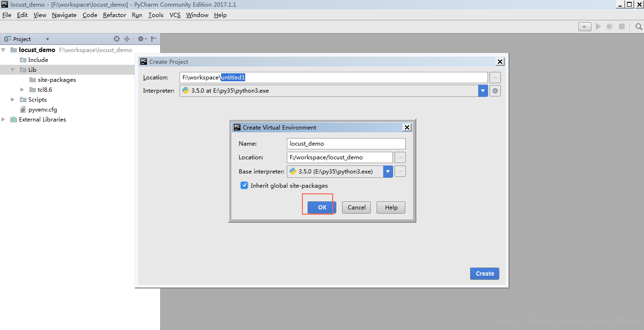The width and height of the screenshot is (644, 330).
Task: Click OK in Create Virtual Environment
Action: [322, 208]
